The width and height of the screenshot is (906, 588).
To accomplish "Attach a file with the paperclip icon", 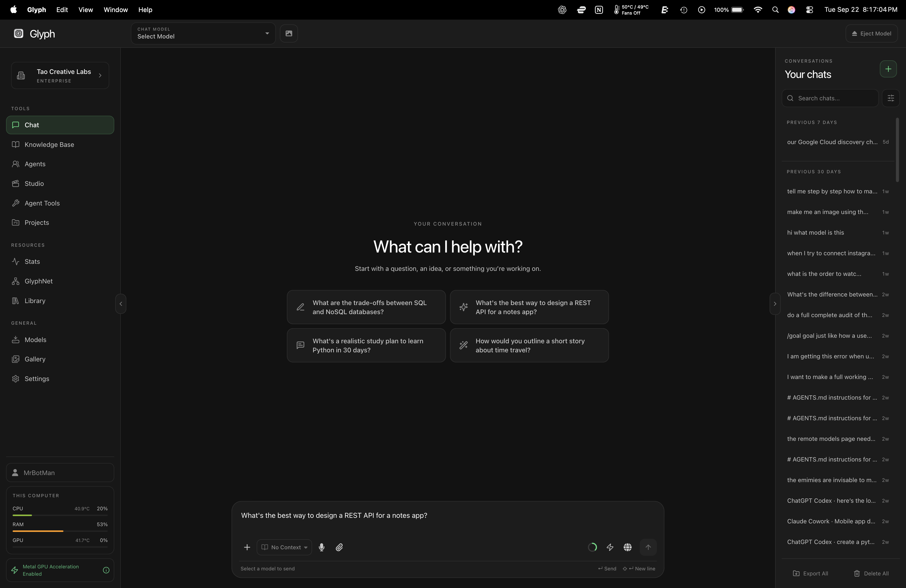I will coord(339,547).
